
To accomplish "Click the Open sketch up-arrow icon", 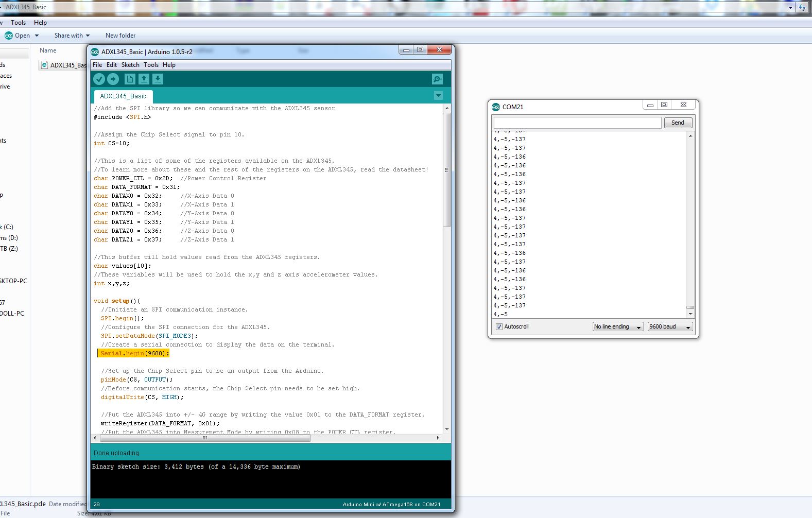I will (x=144, y=79).
